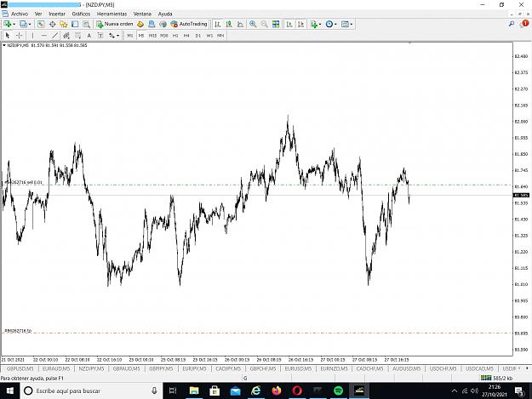Open the Indicators list dropdown
The width and height of the screenshot is (532, 399).
pyautogui.click(x=316, y=24)
